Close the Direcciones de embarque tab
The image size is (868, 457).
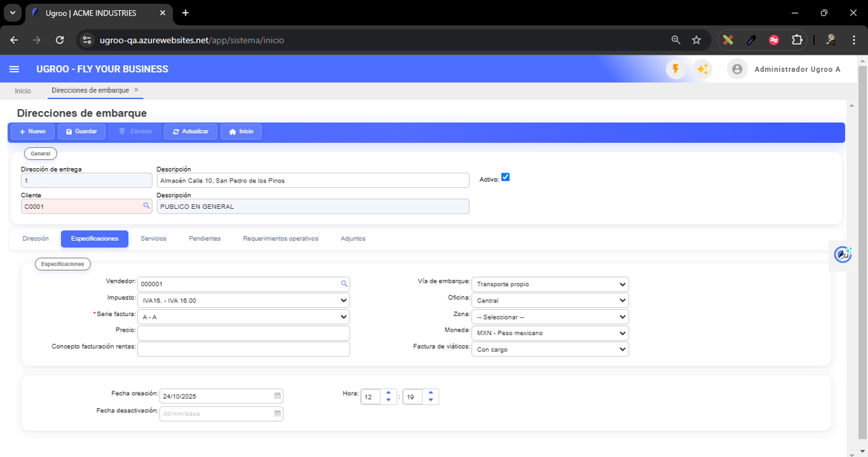coord(136,90)
